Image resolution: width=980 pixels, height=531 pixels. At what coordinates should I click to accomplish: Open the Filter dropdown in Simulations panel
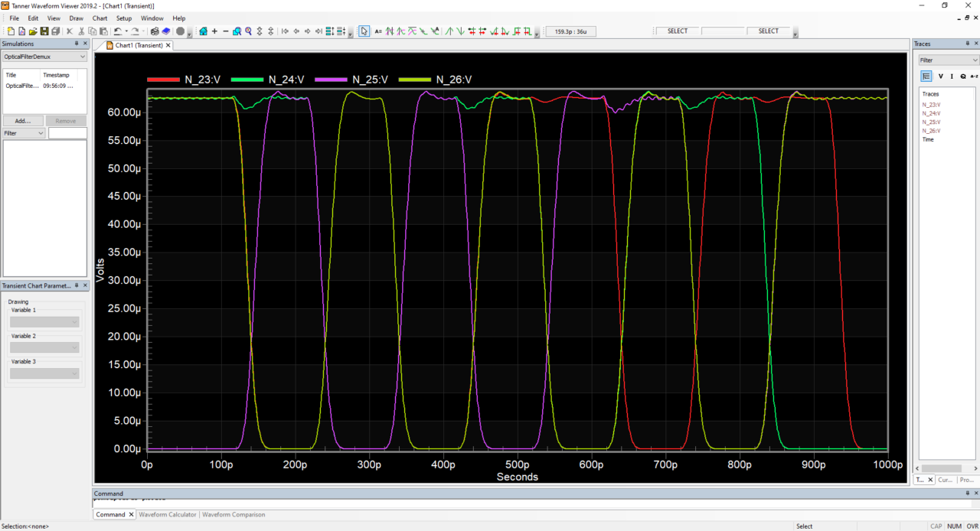[24, 133]
